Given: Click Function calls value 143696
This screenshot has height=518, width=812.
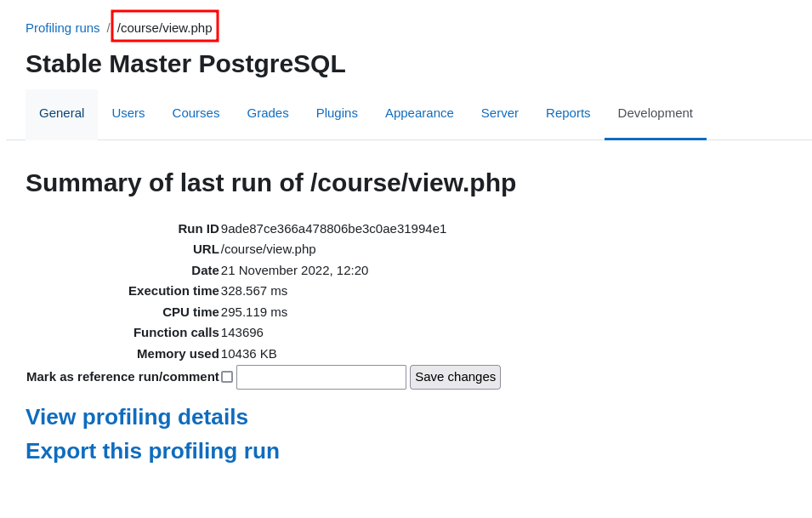Looking at the screenshot, I should 242,333.
